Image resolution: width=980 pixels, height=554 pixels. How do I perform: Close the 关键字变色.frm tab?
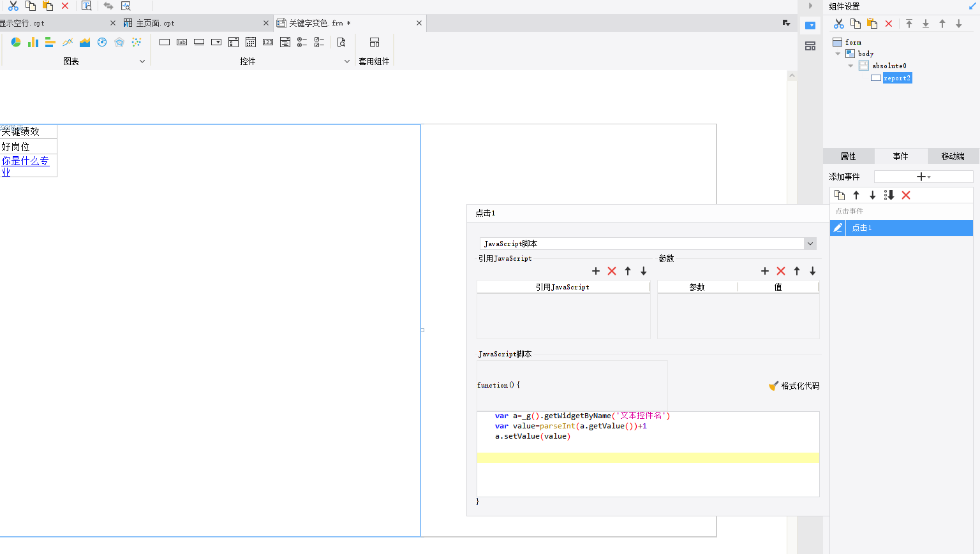click(419, 23)
